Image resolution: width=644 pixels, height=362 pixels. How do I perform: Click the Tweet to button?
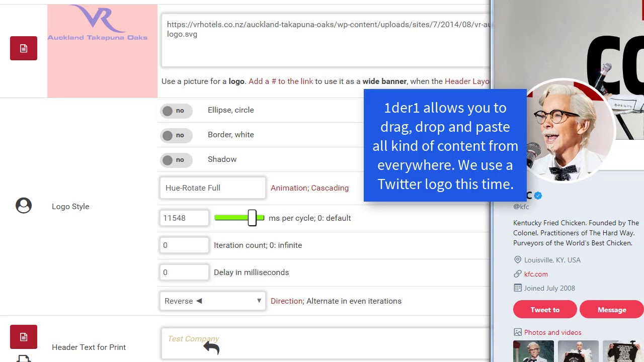pos(545,310)
